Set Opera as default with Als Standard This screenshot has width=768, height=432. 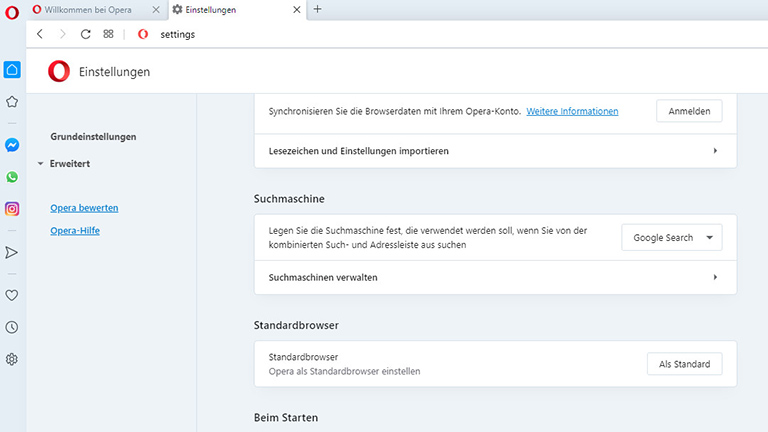pos(684,364)
